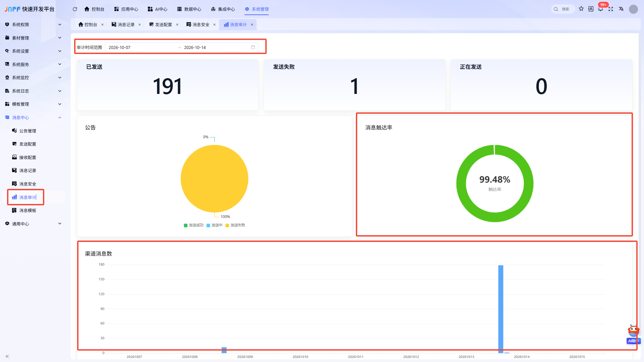Collapse 消息中心 menu
Screen dimensions: 644x362
point(33,117)
